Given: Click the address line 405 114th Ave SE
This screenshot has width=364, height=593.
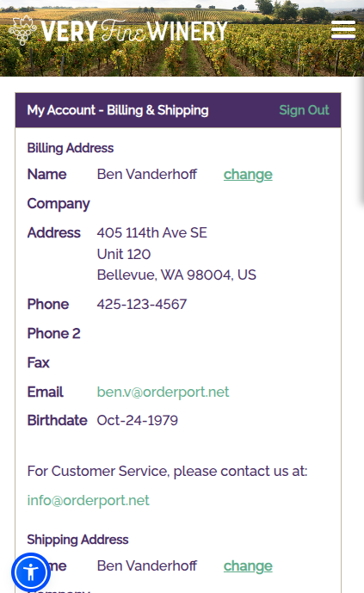Looking at the screenshot, I should [152, 232].
